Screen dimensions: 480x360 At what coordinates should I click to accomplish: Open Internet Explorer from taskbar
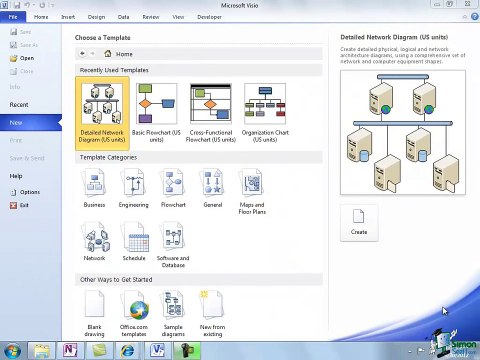(128, 351)
